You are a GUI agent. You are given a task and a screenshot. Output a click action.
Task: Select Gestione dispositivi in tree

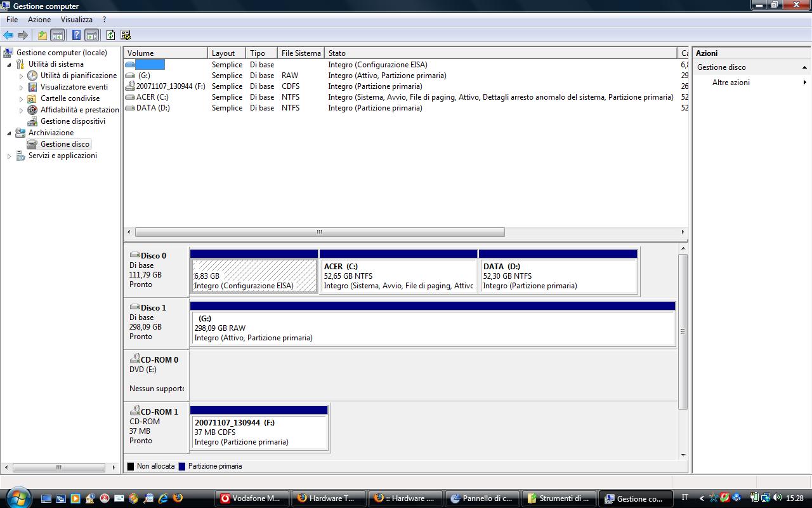coord(73,121)
